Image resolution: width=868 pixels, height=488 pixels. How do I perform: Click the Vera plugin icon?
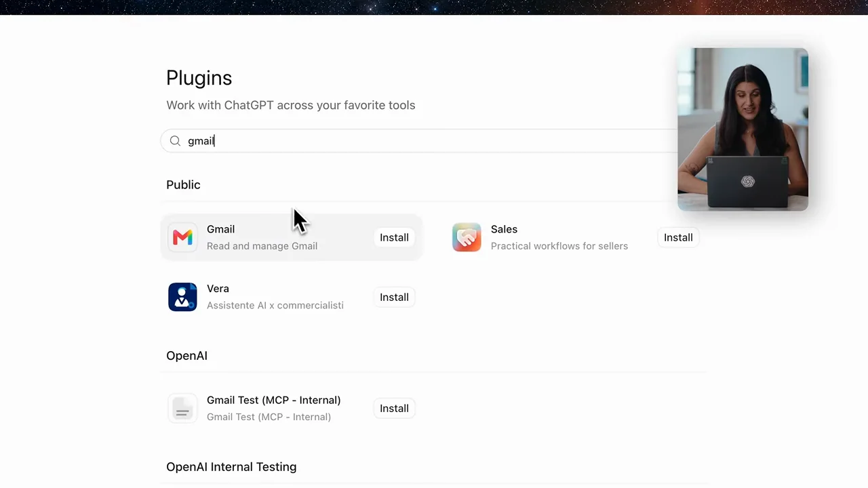[x=182, y=297]
